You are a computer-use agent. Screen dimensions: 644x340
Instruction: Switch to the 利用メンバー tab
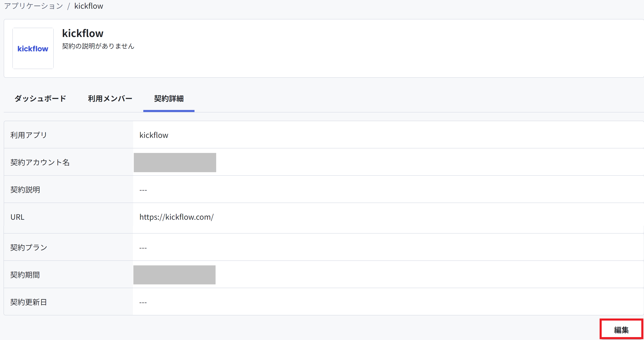click(110, 99)
